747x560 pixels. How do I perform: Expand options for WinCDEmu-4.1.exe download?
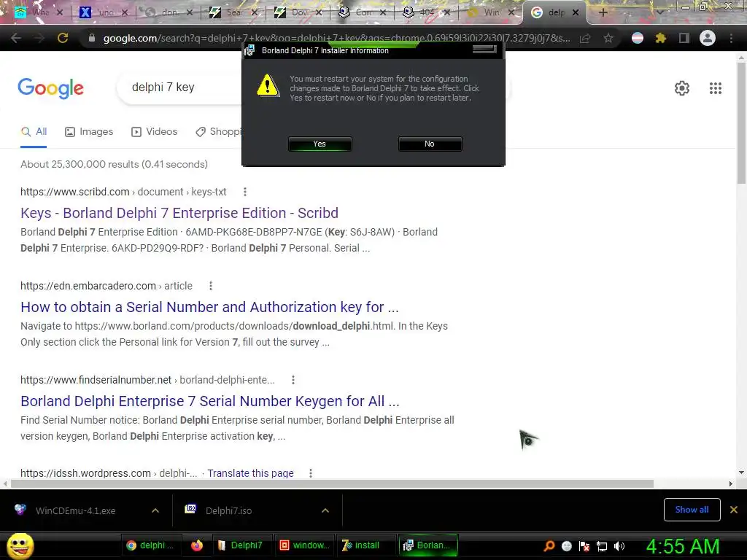(x=155, y=510)
